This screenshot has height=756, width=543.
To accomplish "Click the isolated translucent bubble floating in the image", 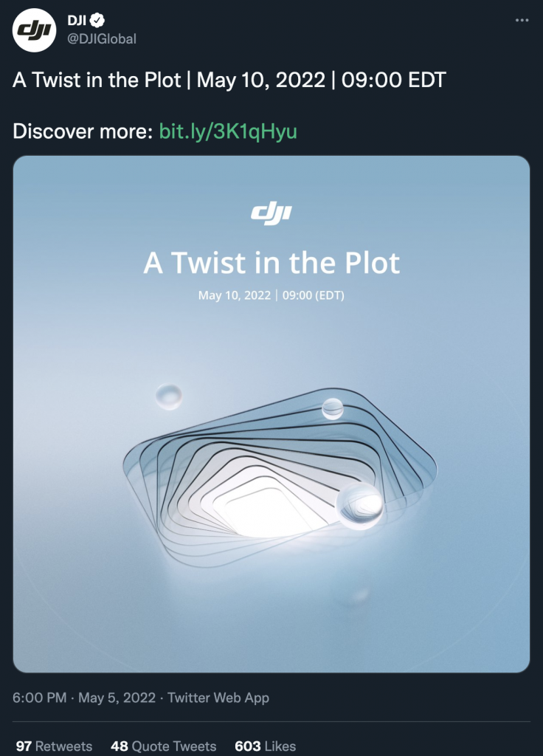I will tap(169, 396).
